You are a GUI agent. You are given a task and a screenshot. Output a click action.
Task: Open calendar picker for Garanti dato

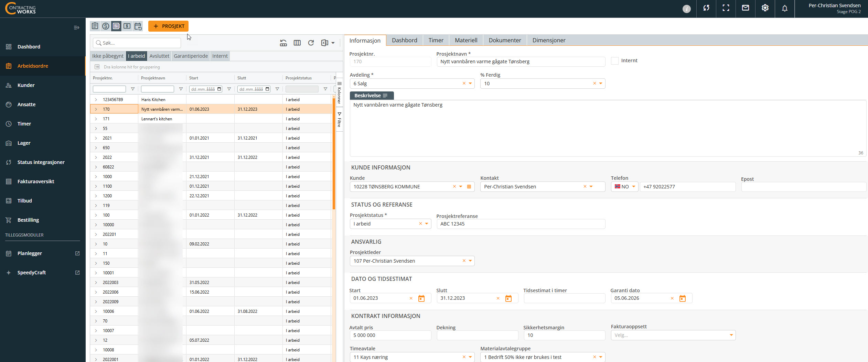pyautogui.click(x=683, y=298)
